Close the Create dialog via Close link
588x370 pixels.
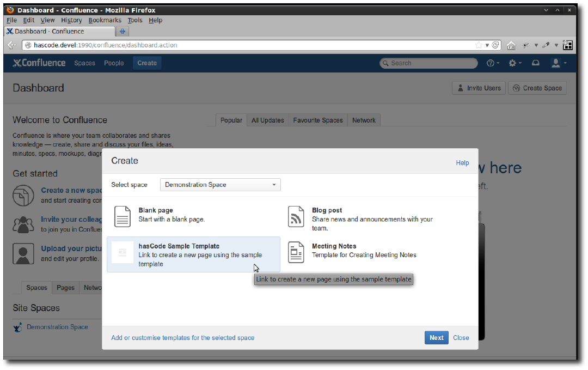[461, 338]
